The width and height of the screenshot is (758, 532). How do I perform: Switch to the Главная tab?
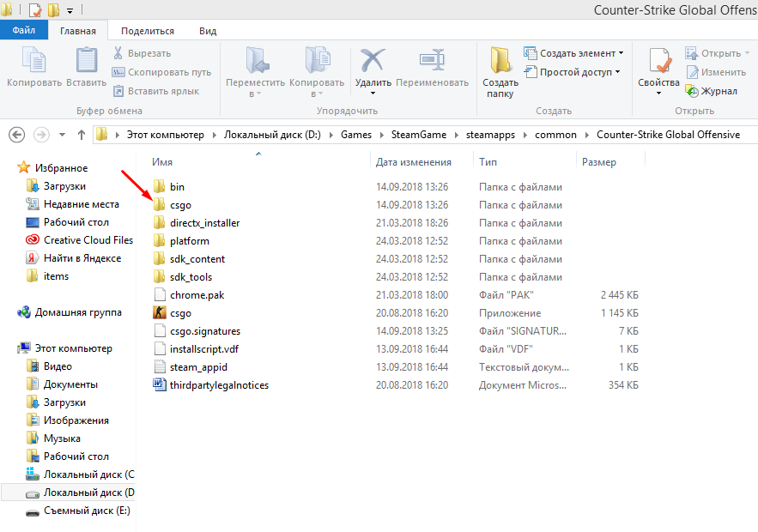(x=78, y=30)
